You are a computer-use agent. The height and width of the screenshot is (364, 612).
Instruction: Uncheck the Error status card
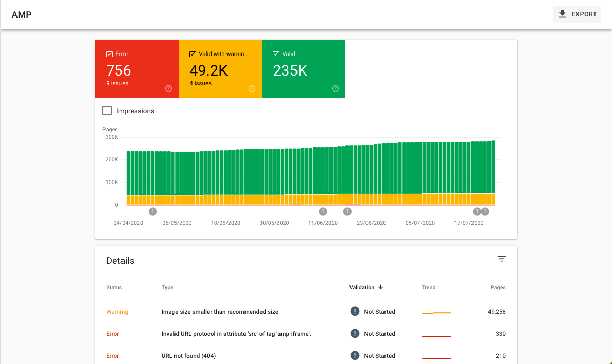(109, 53)
